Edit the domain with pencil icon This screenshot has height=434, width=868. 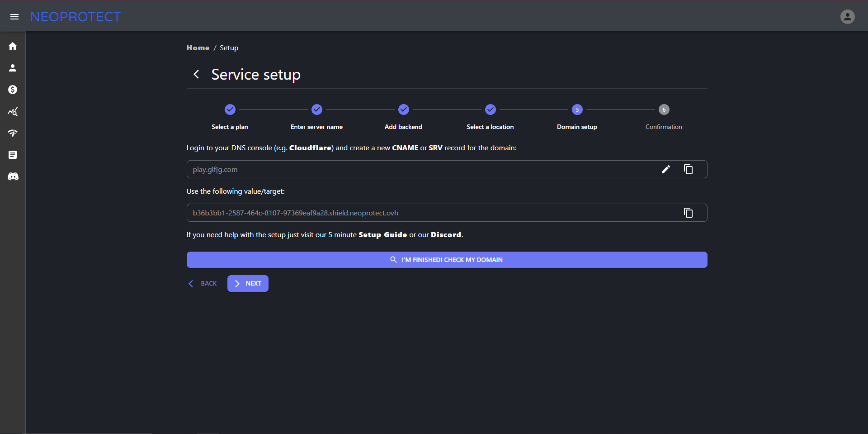point(665,169)
